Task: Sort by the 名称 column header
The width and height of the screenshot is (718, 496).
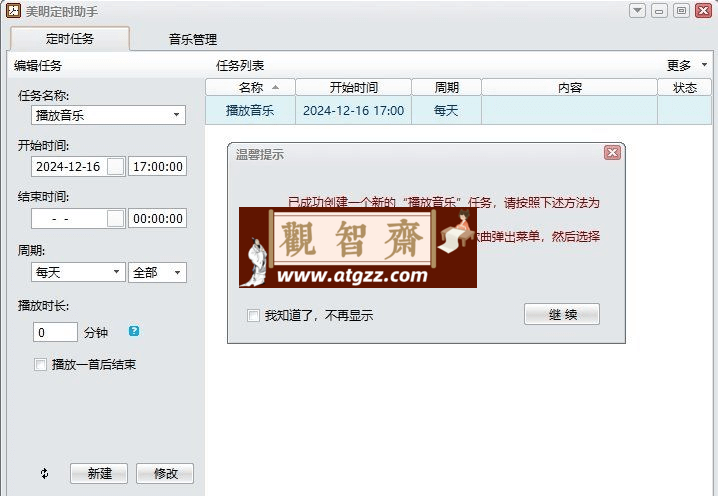Action: (x=250, y=87)
